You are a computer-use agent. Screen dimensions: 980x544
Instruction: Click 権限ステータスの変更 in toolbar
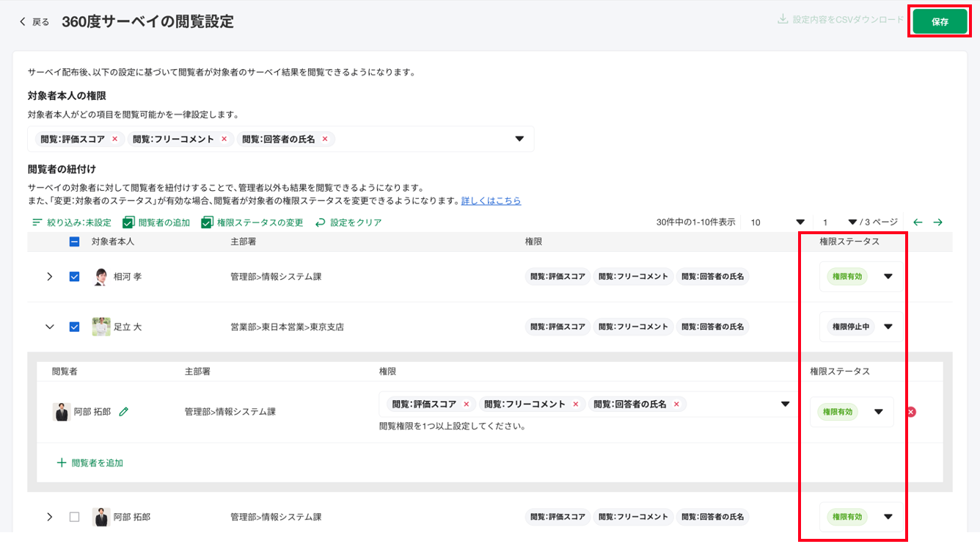(252, 222)
